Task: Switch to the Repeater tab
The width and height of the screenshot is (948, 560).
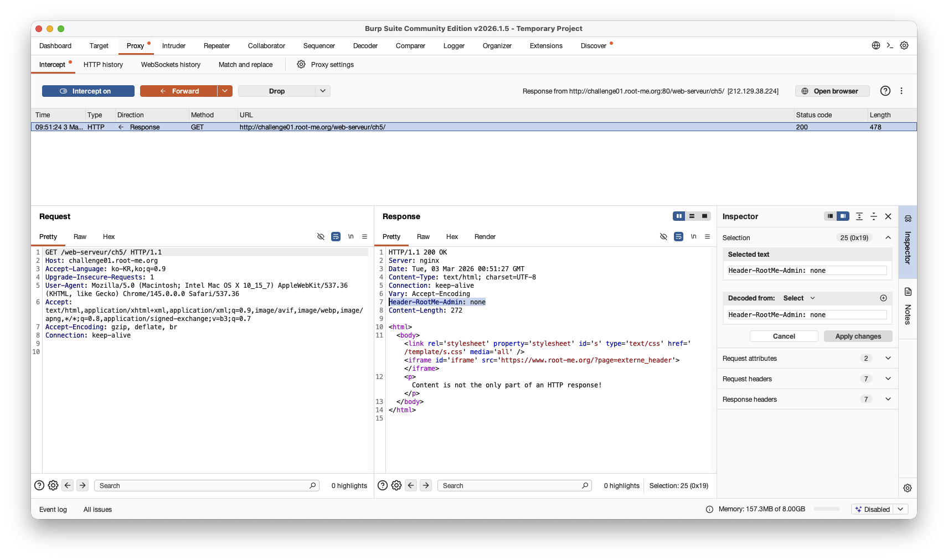Action: point(217,45)
